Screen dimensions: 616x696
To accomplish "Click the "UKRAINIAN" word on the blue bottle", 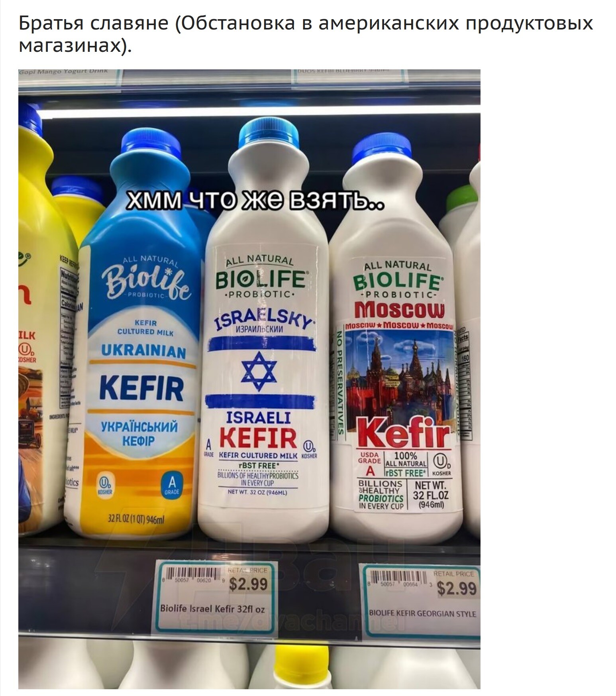I will [143, 351].
